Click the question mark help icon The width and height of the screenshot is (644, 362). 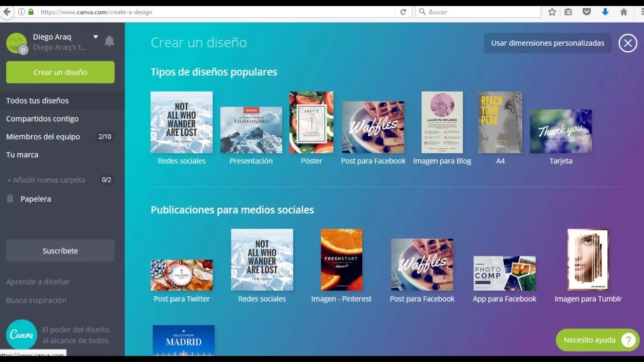click(x=628, y=340)
